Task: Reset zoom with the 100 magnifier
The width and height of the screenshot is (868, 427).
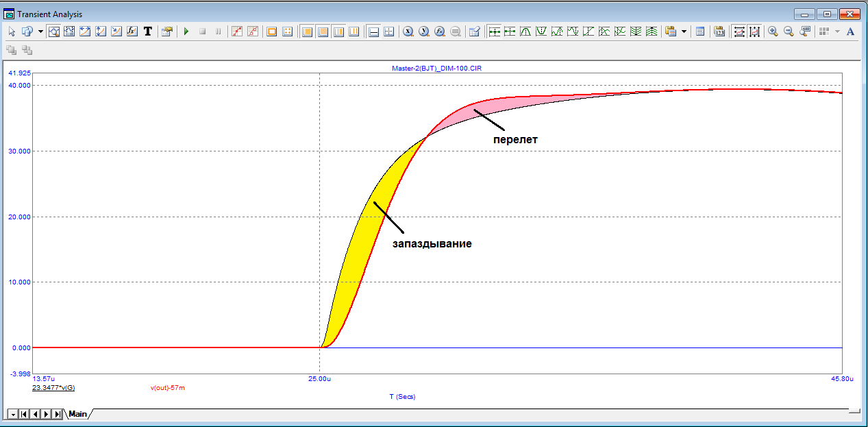Action: click(805, 32)
